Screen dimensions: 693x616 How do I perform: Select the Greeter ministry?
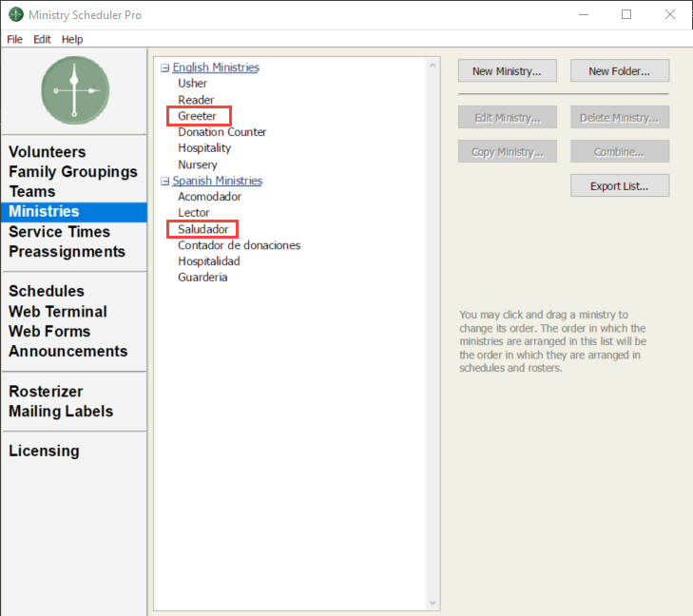198,116
